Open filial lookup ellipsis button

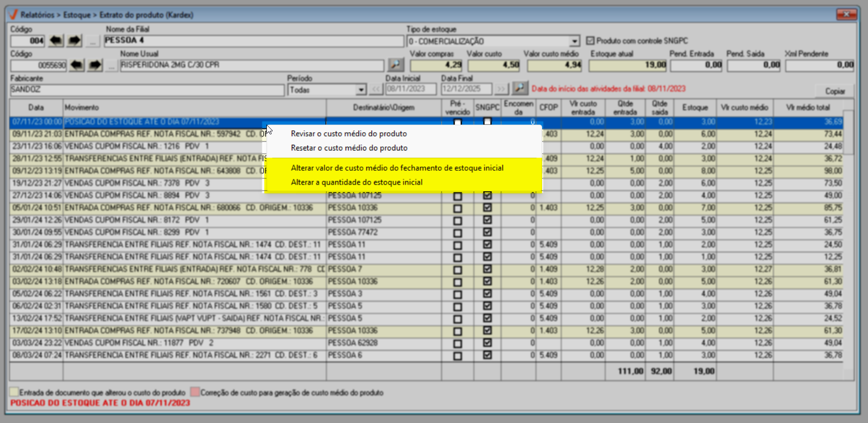coord(93,41)
